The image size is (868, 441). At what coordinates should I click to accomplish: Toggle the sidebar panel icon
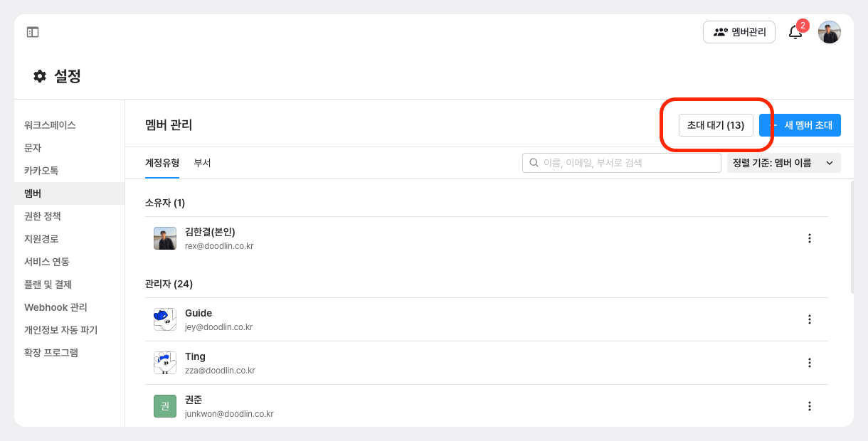tap(33, 32)
